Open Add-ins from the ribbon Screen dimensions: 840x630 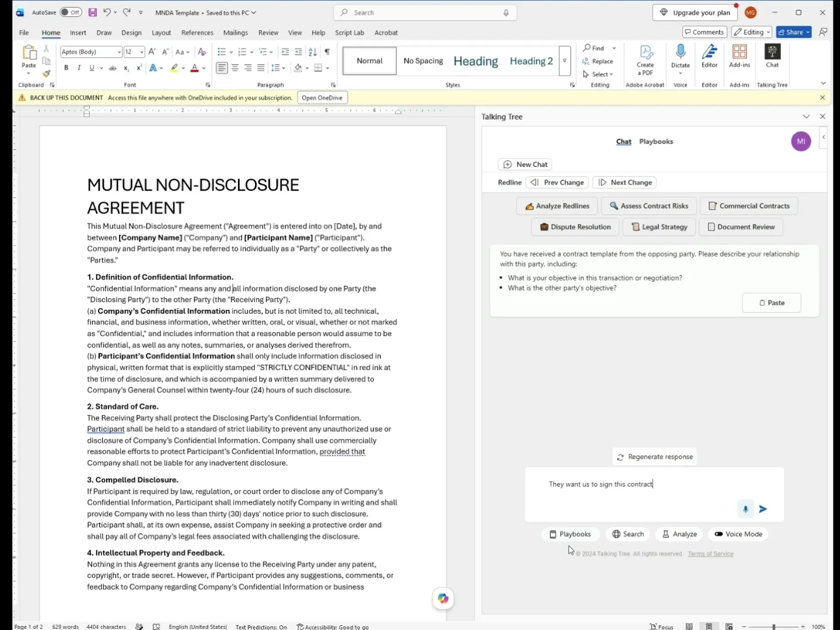click(x=740, y=57)
